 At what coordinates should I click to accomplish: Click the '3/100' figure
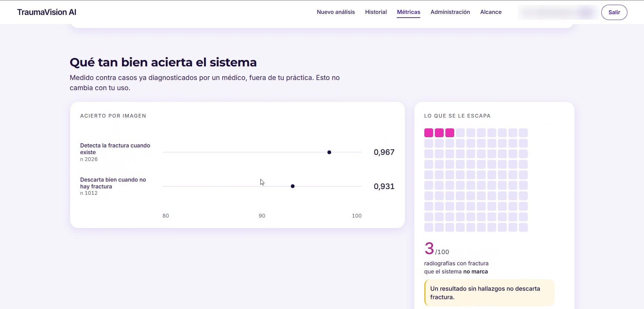[x=437, y=249]
